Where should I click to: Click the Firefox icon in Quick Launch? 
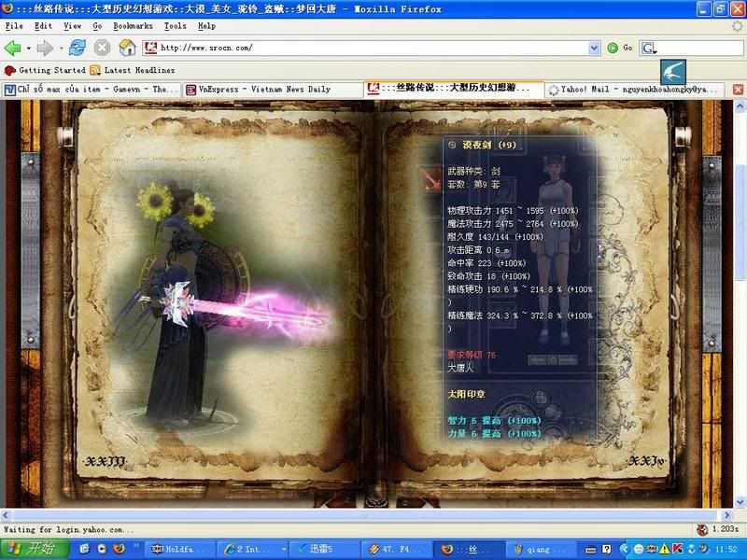[x=120, y=549]
